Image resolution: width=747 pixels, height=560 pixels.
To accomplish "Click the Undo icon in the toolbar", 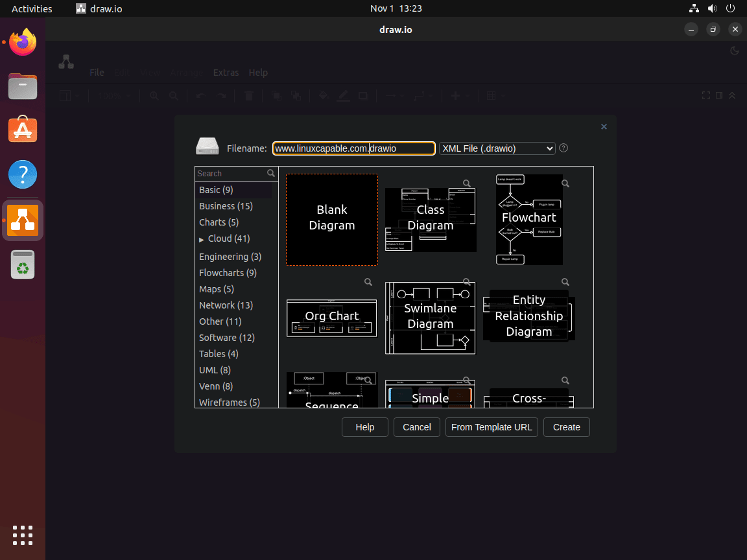I will point(200,95).
